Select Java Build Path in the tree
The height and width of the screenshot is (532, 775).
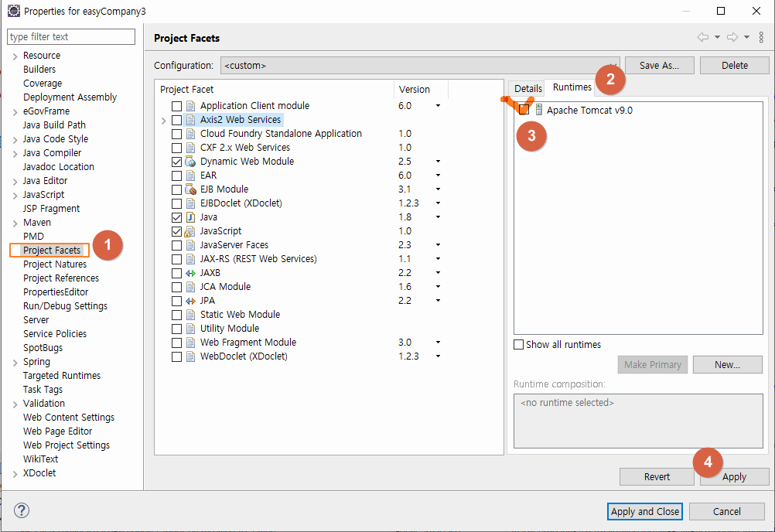(54, 125)
